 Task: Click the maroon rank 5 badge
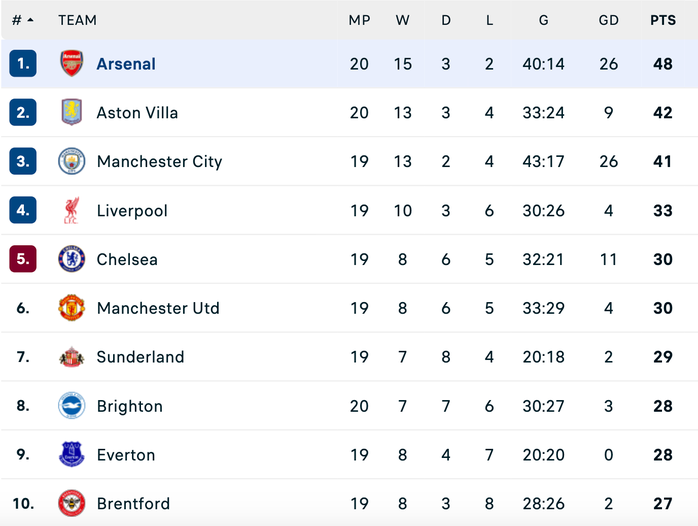click(x=23, y=259)
